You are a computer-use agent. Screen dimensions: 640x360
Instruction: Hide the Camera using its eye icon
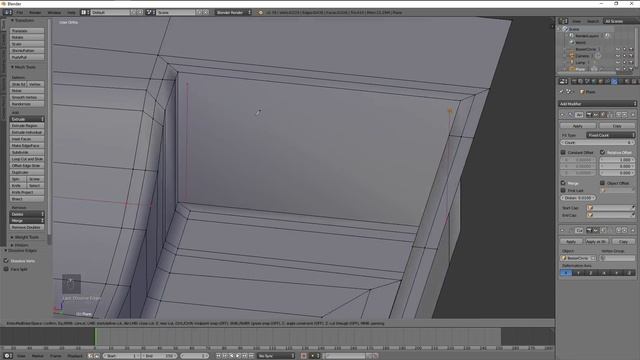(618, 56)
